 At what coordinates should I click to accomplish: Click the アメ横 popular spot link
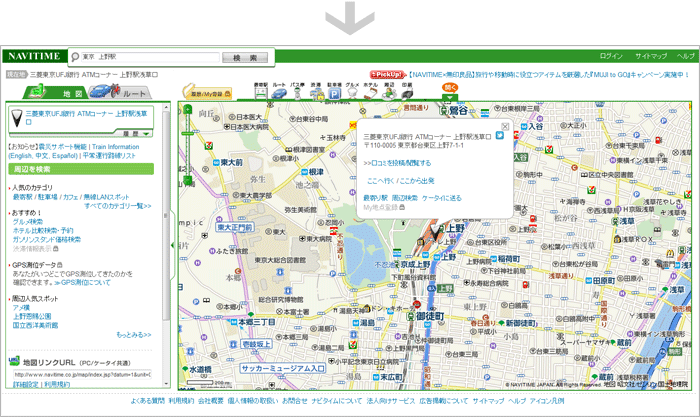[x=21, y=308]
